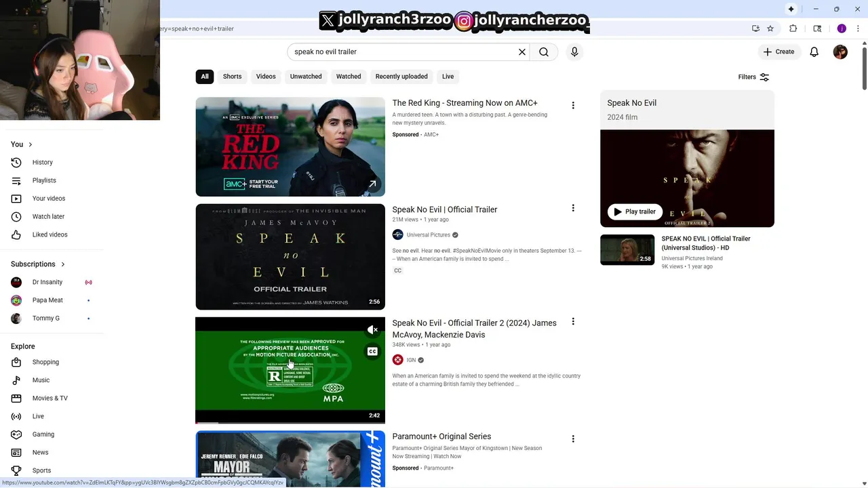Select the Recently uploaded filter chip
868x488 pixels.
point(401,77)
